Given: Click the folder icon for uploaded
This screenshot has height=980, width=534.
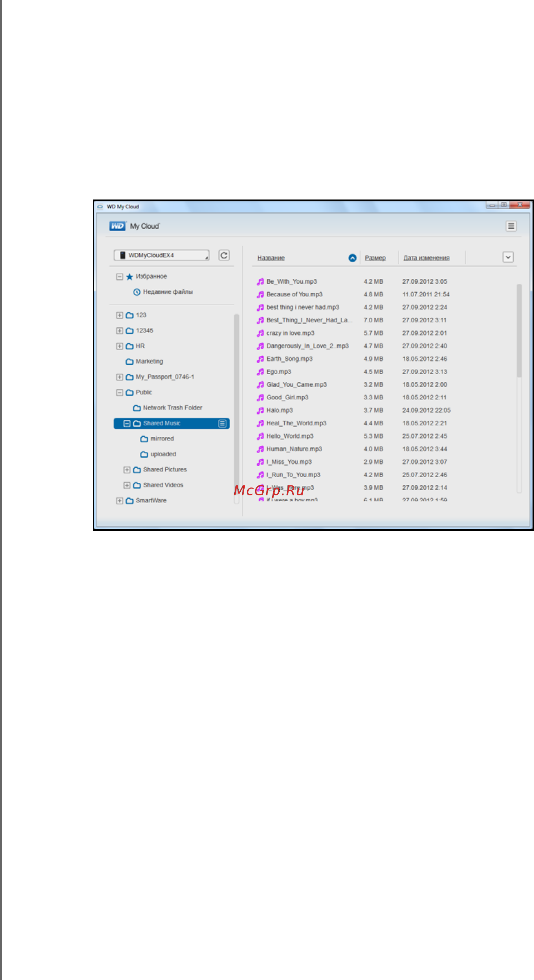Looking at the screenshot, I should (144, 454).
